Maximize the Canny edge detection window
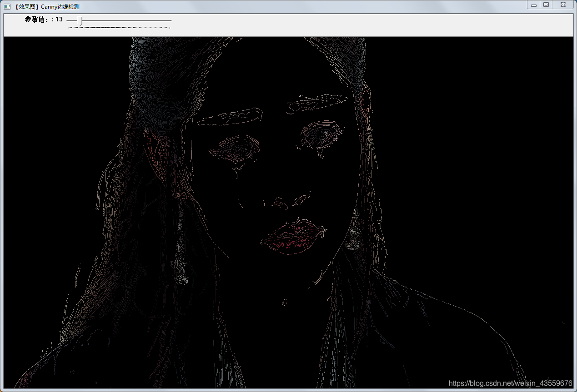Screen dimensions: 577x392 (x=546, y=5)
